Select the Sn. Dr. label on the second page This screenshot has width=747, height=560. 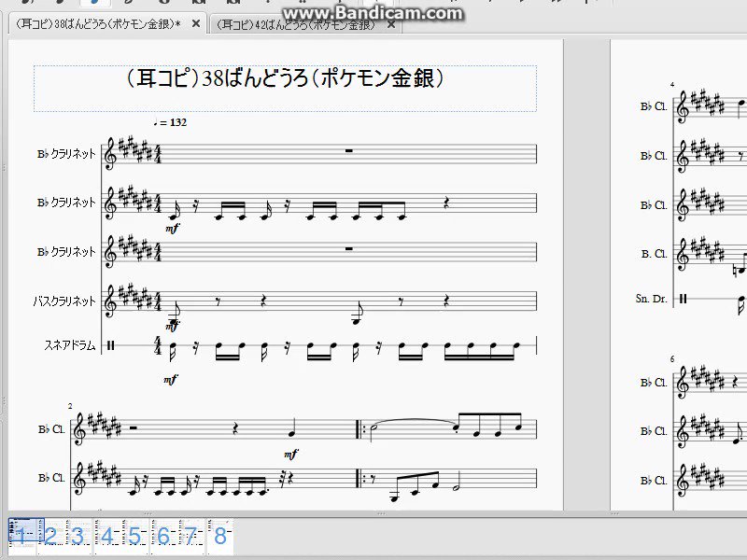click(x=651, y=299)
